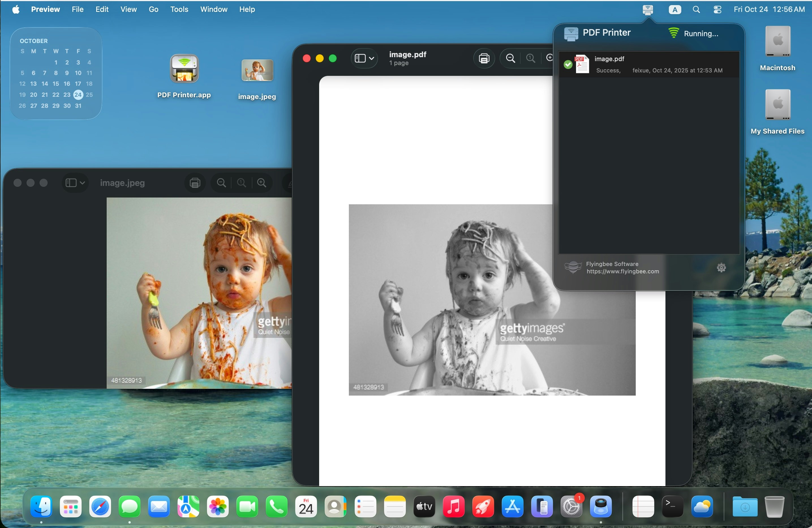This screenshot has height=528, width=812.
Task: Click the Running status in PDF Printer panel
Action: click(701, 34)
